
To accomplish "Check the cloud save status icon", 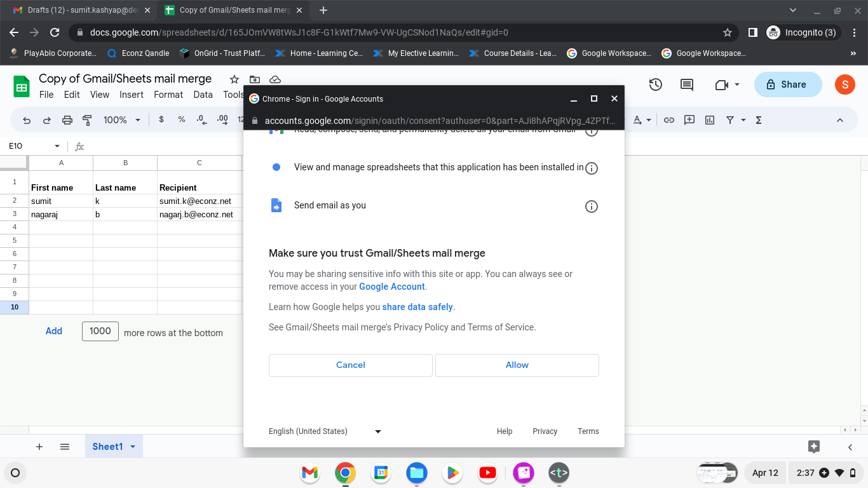I will click(275, 79).
